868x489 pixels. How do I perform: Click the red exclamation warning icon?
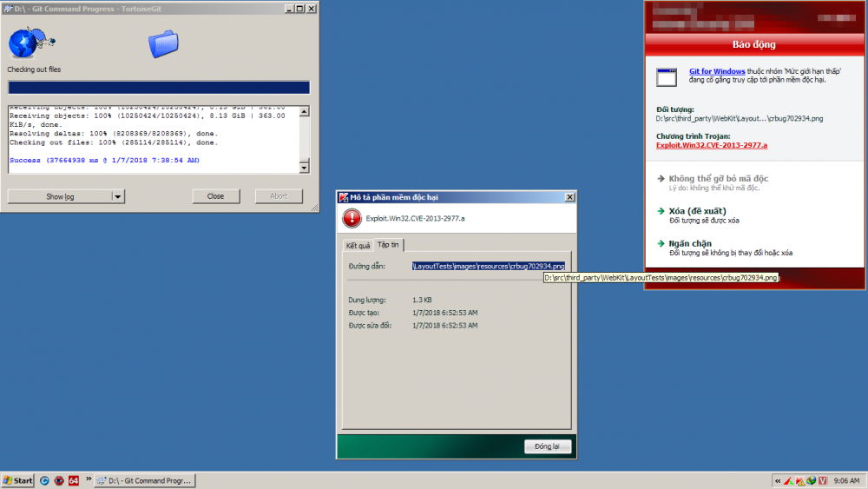click(x=352, y=219)
